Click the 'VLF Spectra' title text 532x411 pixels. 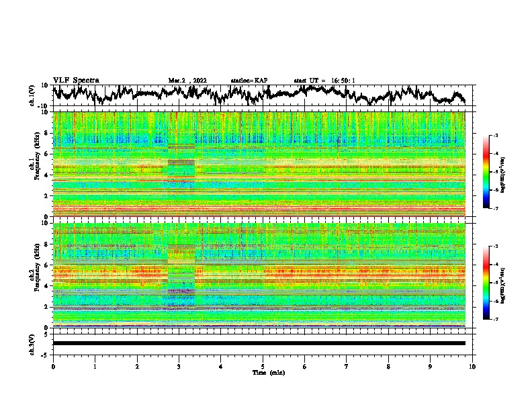(x=76, y=80)
